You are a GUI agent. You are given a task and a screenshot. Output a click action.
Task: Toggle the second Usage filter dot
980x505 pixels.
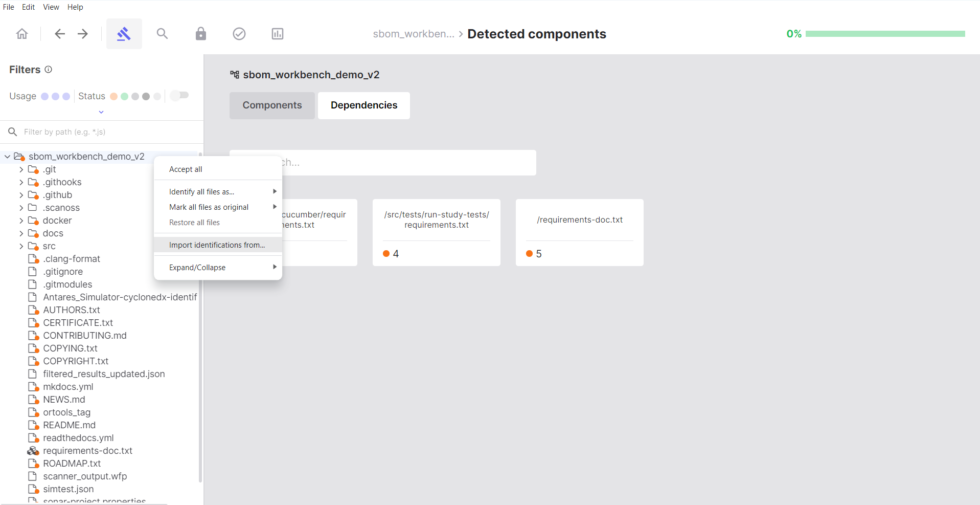pos(56,96)
